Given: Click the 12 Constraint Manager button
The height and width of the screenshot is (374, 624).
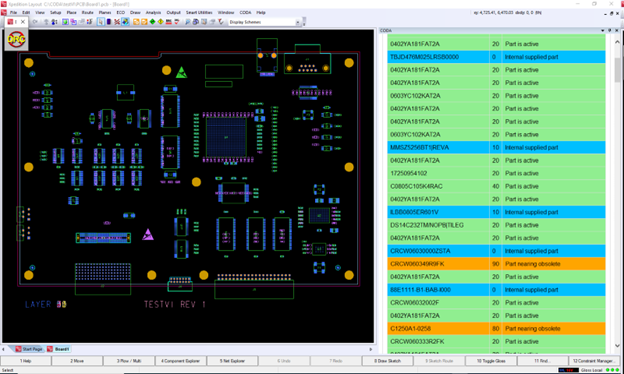Looking at the screenshot, I should (x=593, y=361).
